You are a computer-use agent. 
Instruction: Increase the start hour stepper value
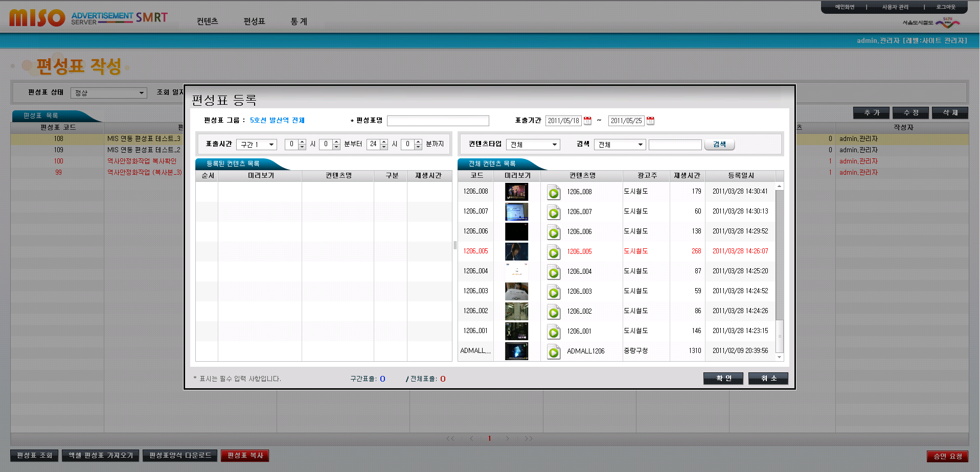coord(302,141)
